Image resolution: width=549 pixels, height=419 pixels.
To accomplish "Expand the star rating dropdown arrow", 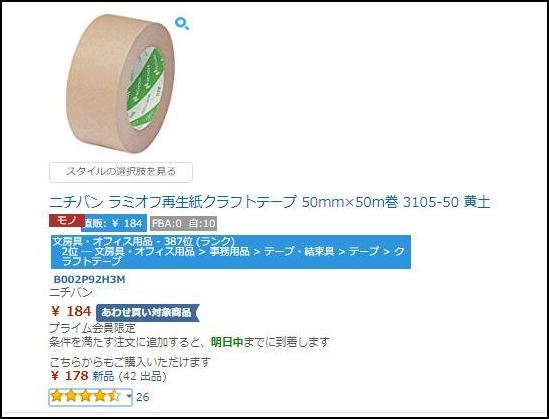I will tap(128, 397).
